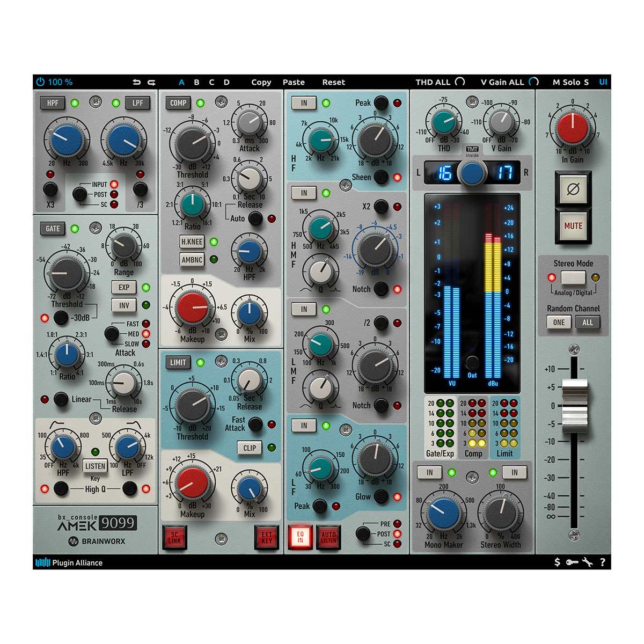Open the question mark help icon
This screenshot has height=644, width=644.
coord(603,562)
